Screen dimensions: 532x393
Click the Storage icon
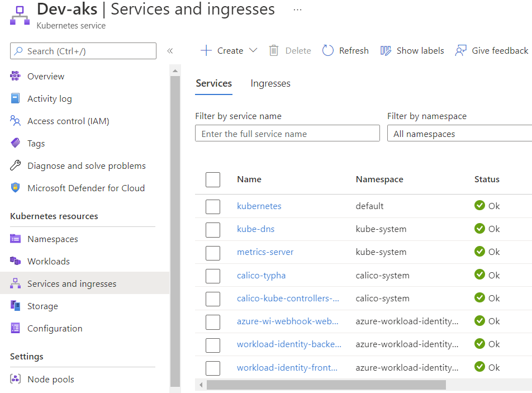(x=15, y=306)
